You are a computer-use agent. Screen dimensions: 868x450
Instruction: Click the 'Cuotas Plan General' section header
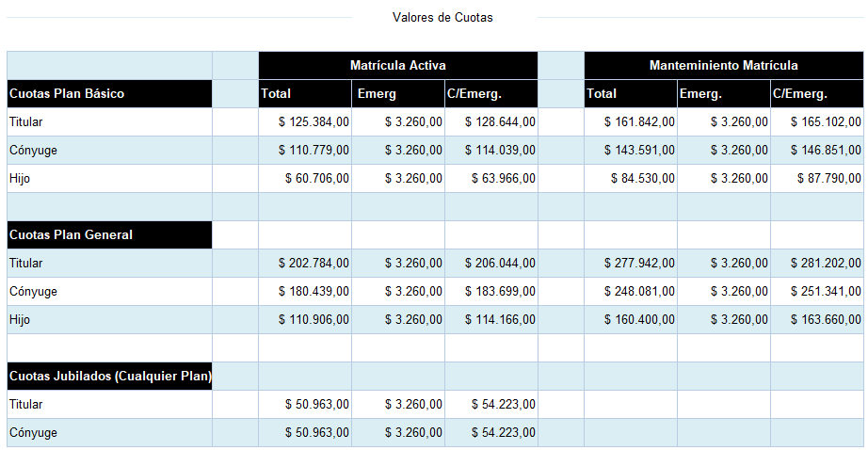(x=71, y=235)
